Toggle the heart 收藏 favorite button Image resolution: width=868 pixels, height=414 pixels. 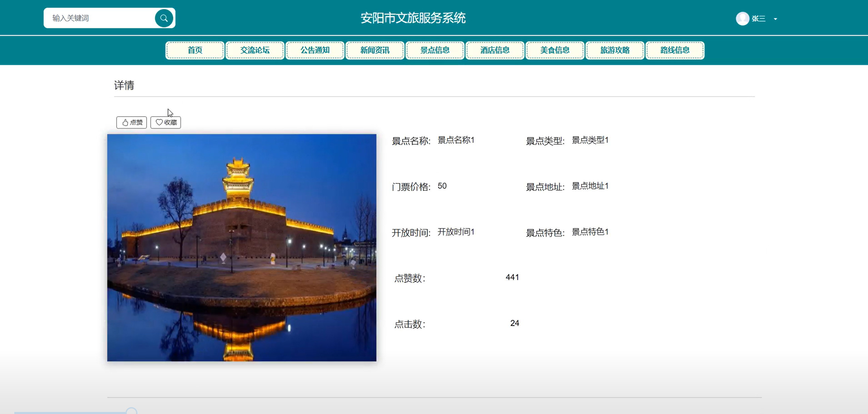pos(166,122)
